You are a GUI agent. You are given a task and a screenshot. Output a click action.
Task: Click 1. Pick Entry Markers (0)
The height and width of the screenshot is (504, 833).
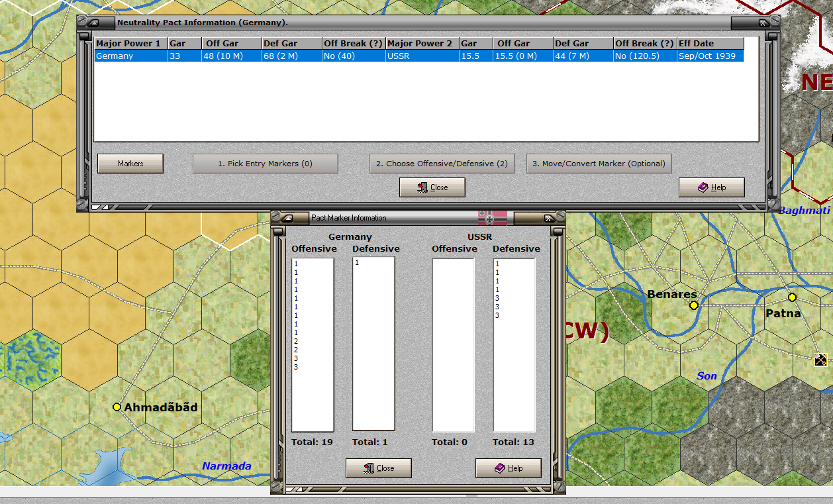[265, 164]
